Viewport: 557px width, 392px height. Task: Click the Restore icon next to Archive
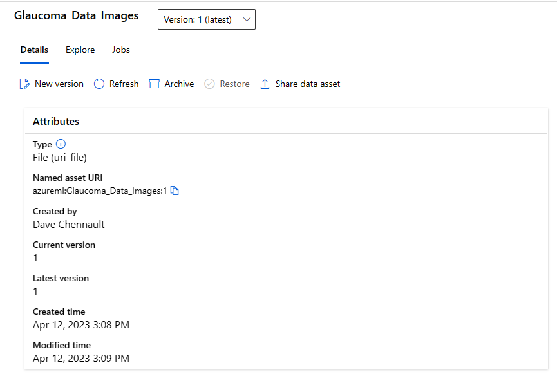(x=209, y=84)
